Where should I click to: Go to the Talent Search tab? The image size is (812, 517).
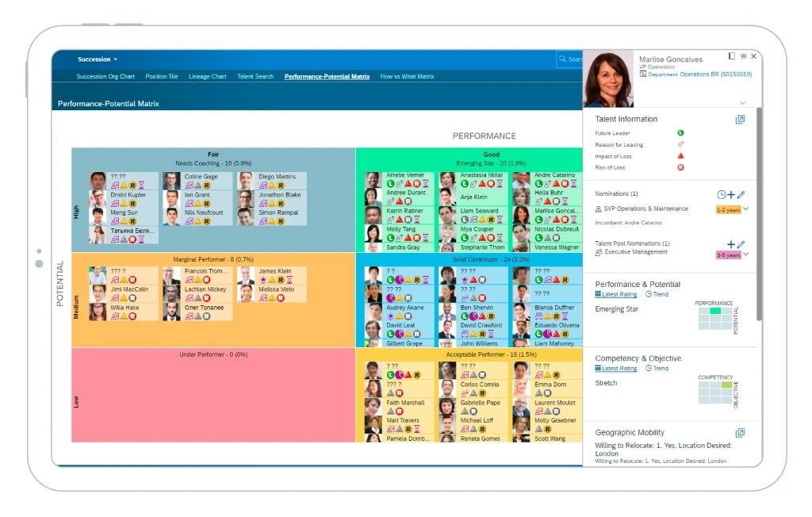point(255,77)
